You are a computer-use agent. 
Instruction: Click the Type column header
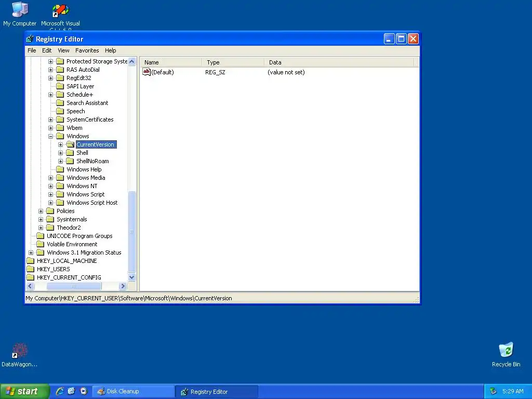point(233,62)
